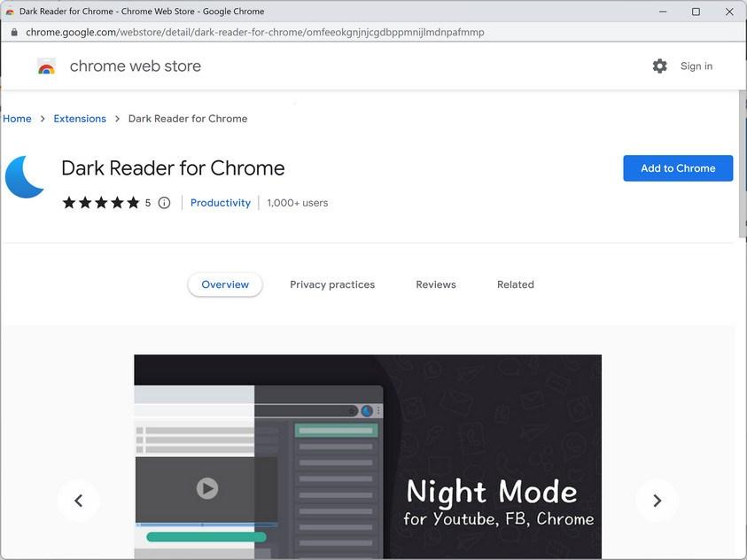Maximize the Chrome window
Image resolution: width=747 pixels, height=560 pixels.
pos(696,12)
